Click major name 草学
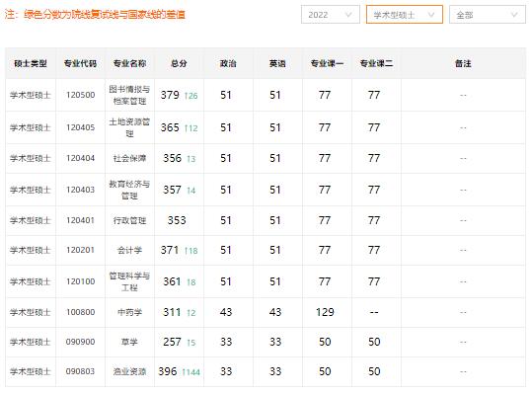This screenshot has width=532, height=394. 129,342
